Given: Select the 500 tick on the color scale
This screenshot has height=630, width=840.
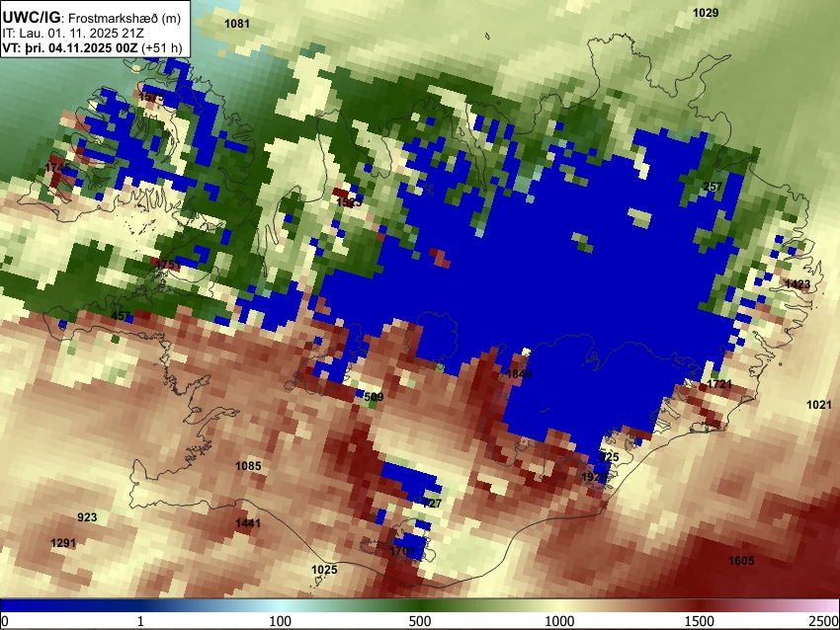Looking at the screenshot, I should 420,621.
